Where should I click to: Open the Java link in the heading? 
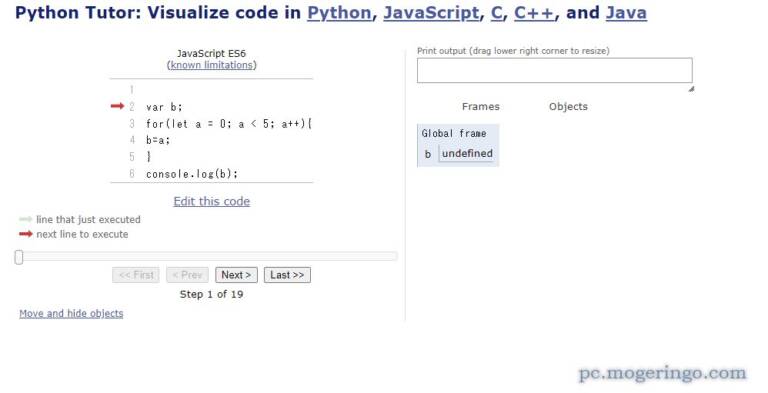click(626, 13)
